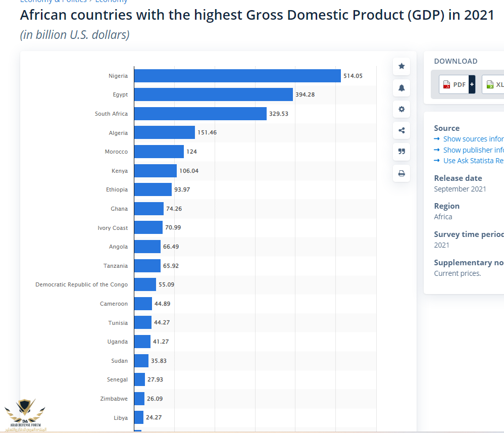Click the Ethiopia bar in chart
The height and width of the screenshot is (433, 504).
tap(153, 189)
